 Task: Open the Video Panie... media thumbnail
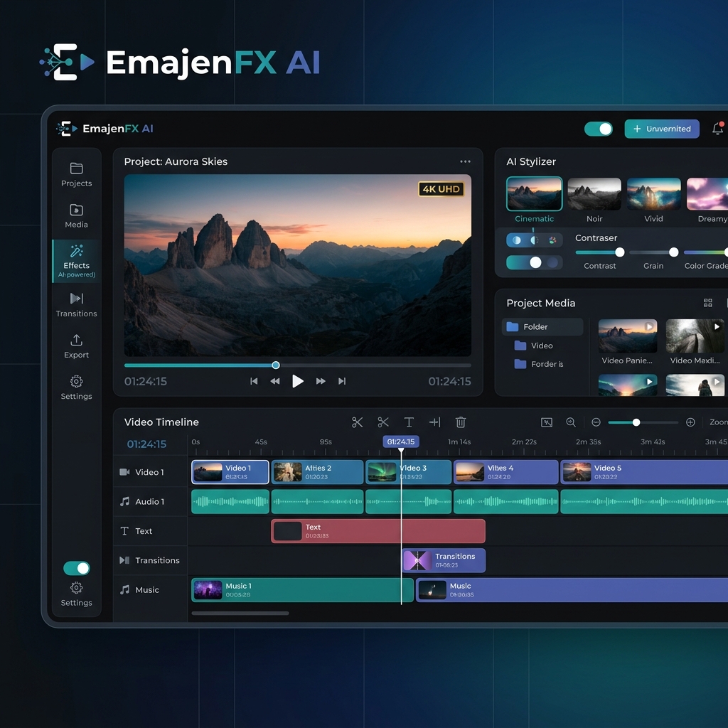tap(627, 336)
